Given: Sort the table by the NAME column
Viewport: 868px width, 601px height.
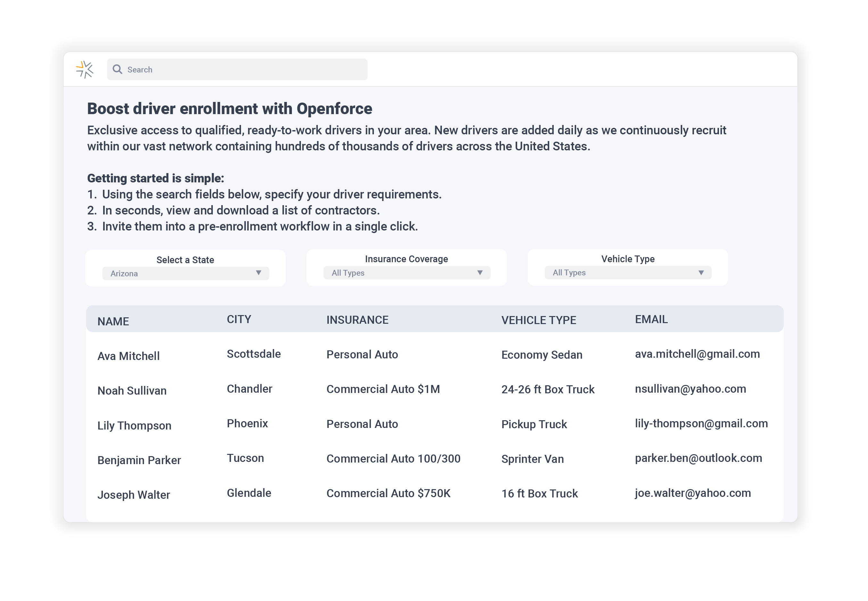Looking at the screenshot, I should coord(113,321).
